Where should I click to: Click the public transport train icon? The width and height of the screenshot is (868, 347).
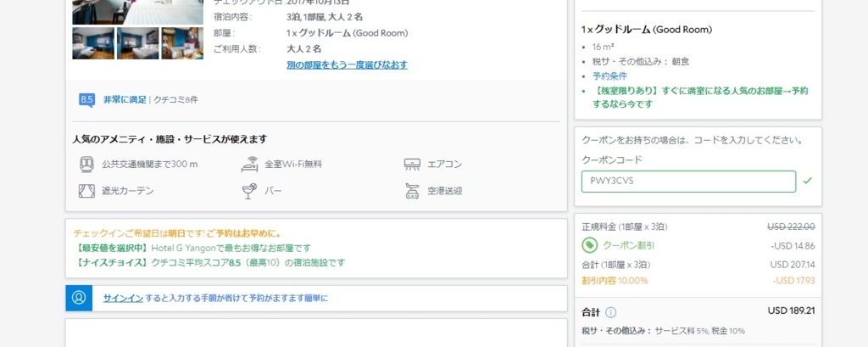click(x=86, y=164)
